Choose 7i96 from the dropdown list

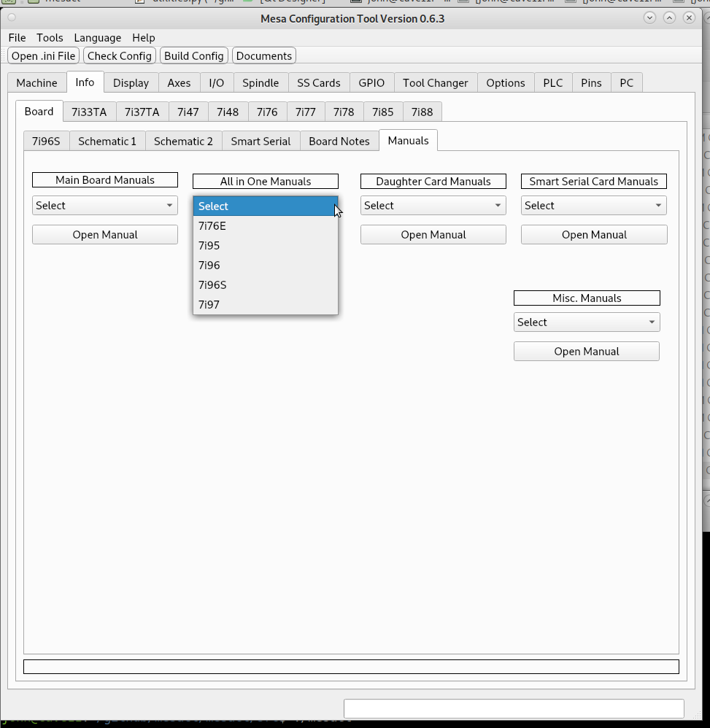(x=266, y=266)
